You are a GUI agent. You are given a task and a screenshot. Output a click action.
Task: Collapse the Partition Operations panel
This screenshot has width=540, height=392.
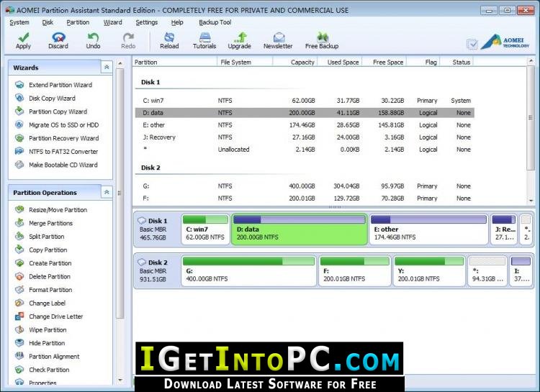click(x=107, y=192)
